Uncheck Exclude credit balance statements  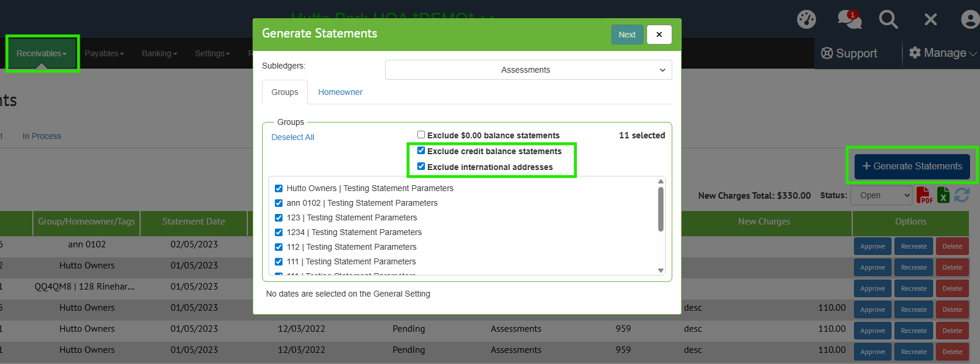(x=421, y=151)
